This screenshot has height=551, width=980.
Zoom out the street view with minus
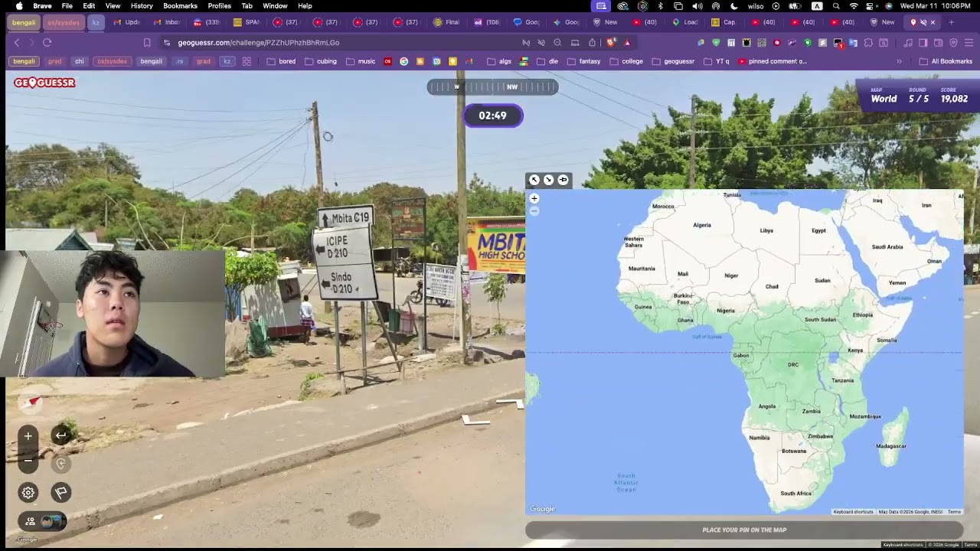[28, 460]
